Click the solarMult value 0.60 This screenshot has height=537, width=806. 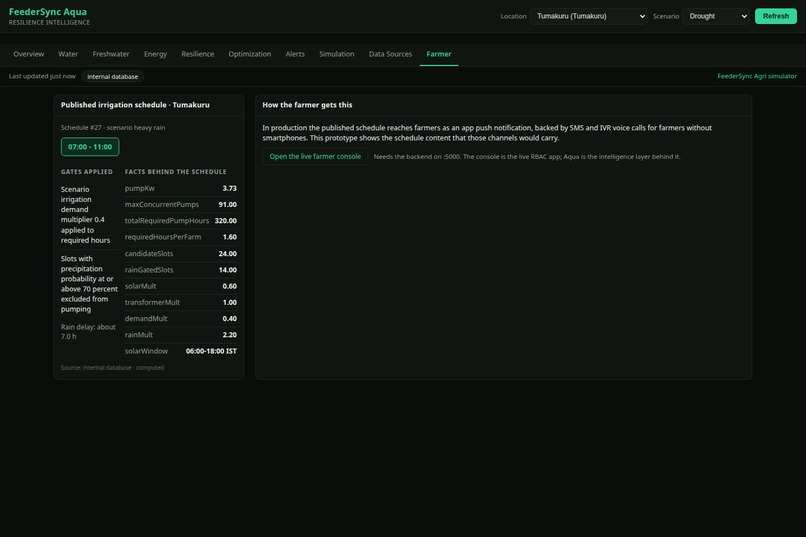pos(229,286)
